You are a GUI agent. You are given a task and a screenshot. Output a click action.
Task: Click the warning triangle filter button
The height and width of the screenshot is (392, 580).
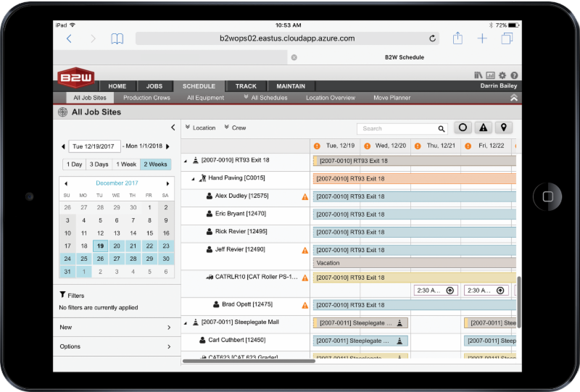483,128
